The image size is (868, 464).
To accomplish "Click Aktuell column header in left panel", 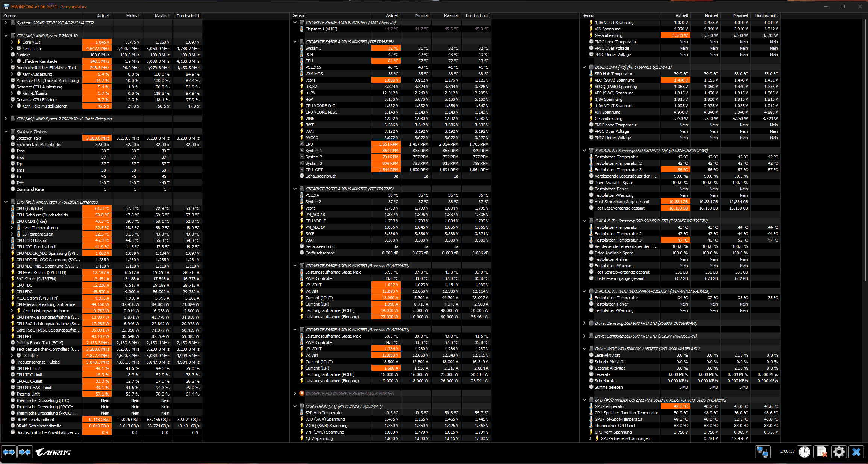I will pyautogui.click(x=97, y=16).
